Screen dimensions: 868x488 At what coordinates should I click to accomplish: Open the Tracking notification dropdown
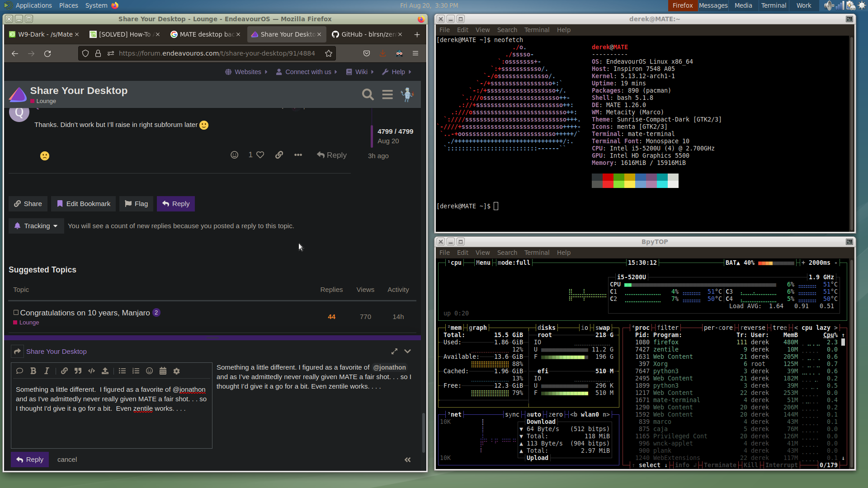pyautogui.click(x=36, y=226)
